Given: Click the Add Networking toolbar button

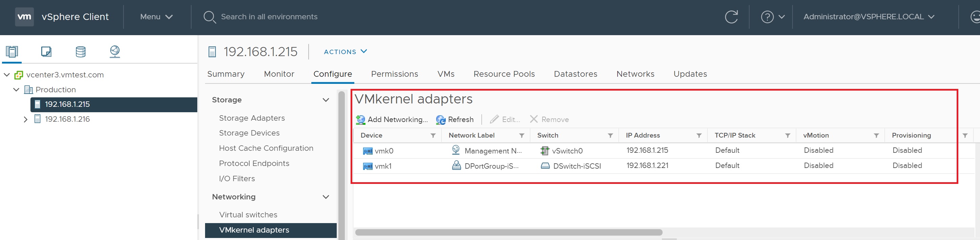Looking at the screenshot, I should [x=392, y=120].
